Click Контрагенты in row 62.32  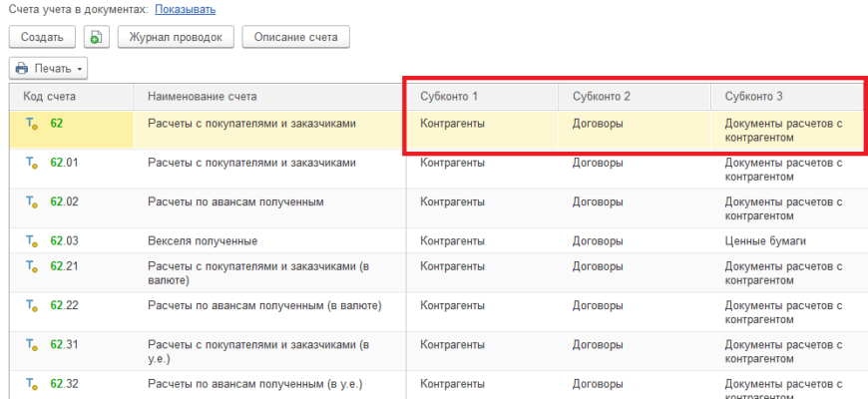[x=452, y=383]
